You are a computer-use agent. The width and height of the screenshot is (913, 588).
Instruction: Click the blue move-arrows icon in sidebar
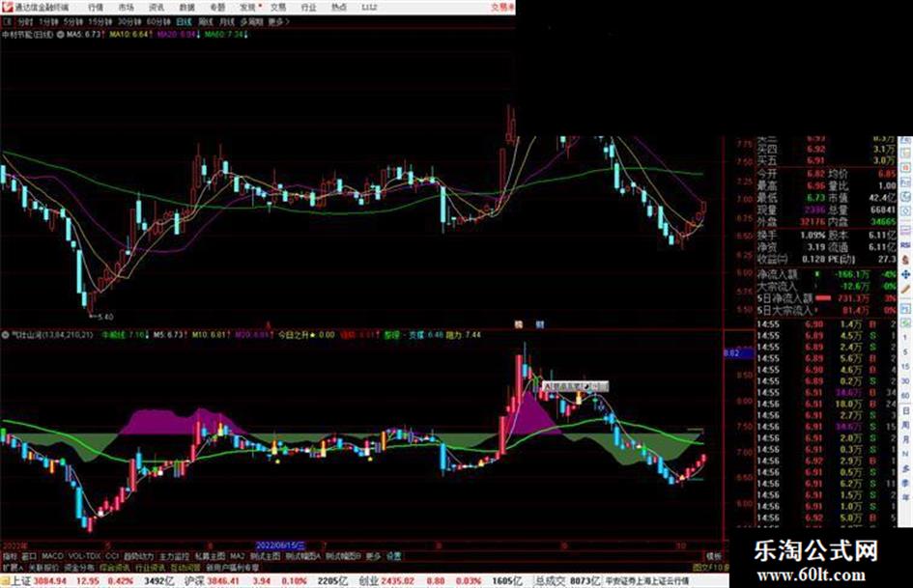905,275
